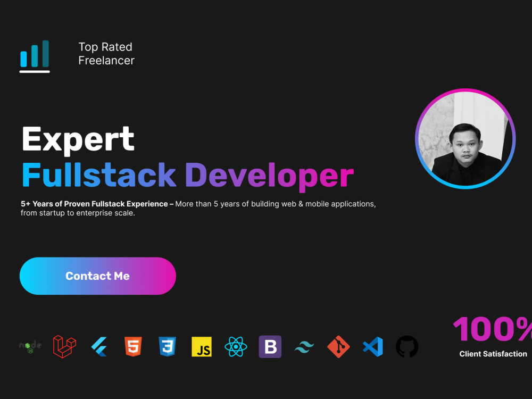The image size is (532, 399).
Task: Click the CSS3 shield icon
Action: 167,346
